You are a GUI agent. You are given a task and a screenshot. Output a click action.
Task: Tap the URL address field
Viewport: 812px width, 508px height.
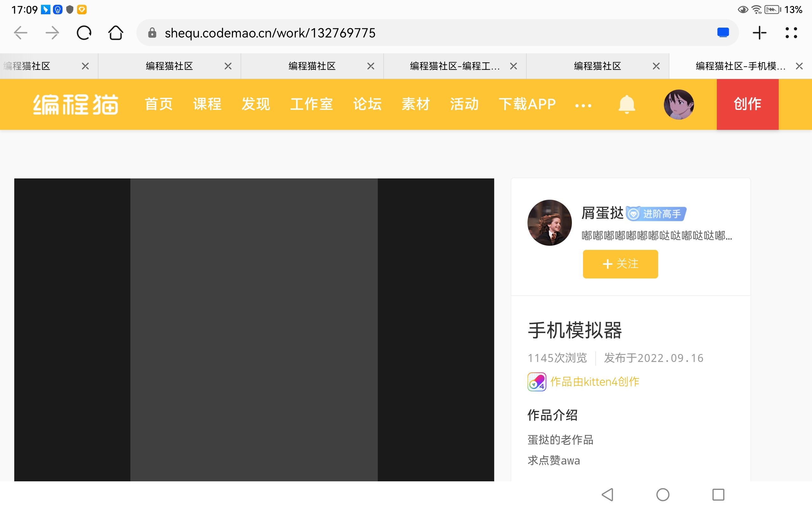pyautogui.click(x=437, y=33)
